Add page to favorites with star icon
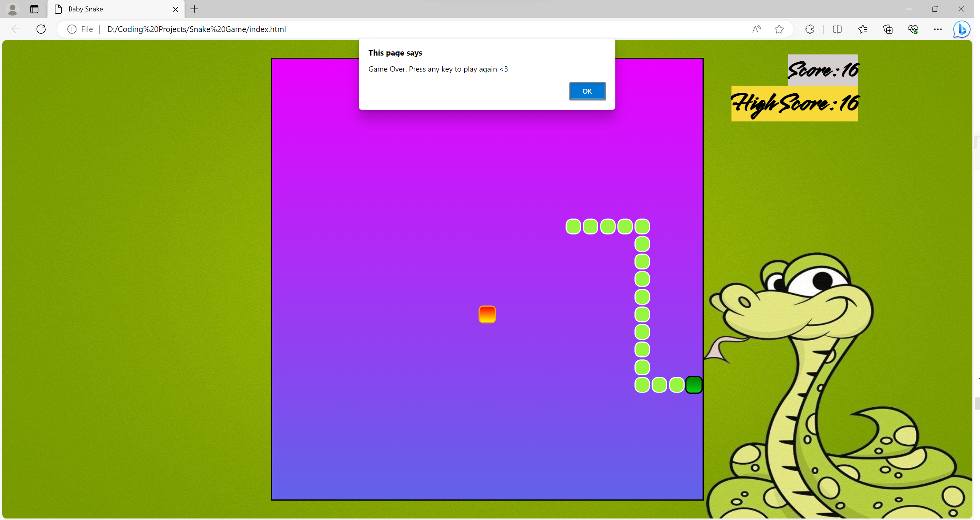Screen dimensions: 980x520 (779, 29)
